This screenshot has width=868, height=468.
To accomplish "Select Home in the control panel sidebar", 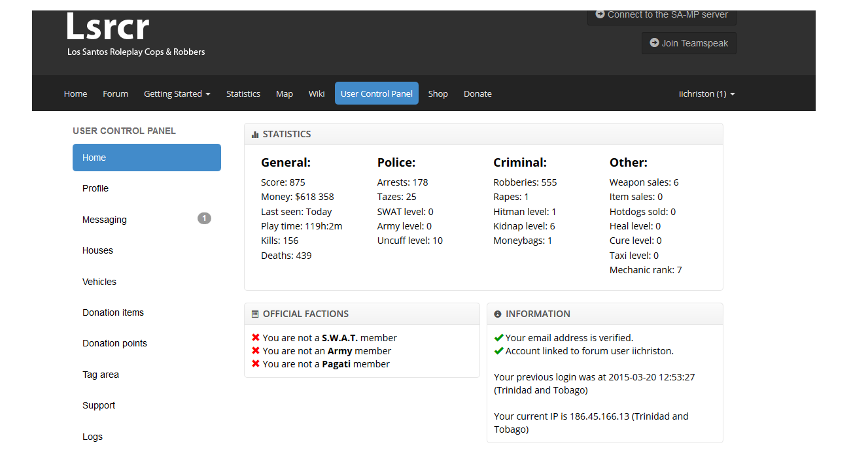I will point(147,158).
